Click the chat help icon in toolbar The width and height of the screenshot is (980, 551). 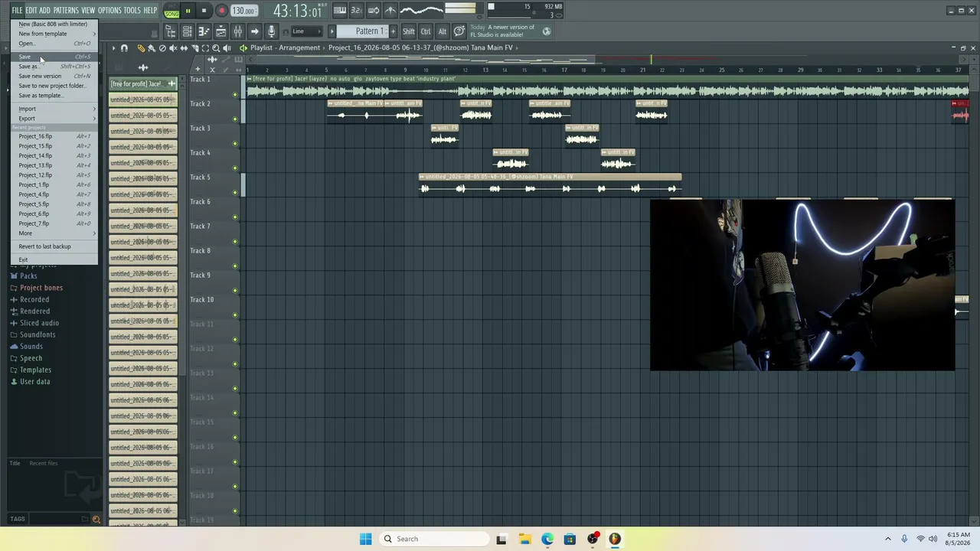459,31
